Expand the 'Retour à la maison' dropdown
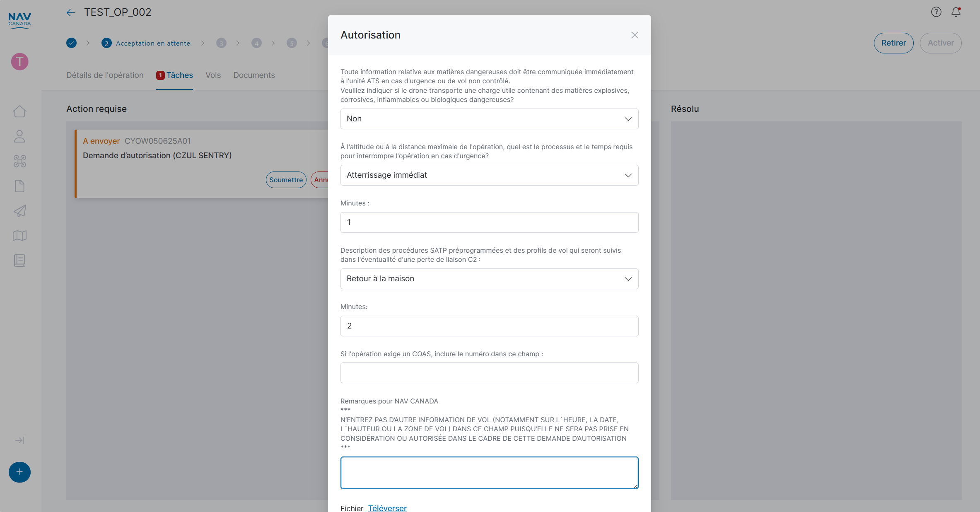This screenshot has height=512, width=980. coord(489,279)
